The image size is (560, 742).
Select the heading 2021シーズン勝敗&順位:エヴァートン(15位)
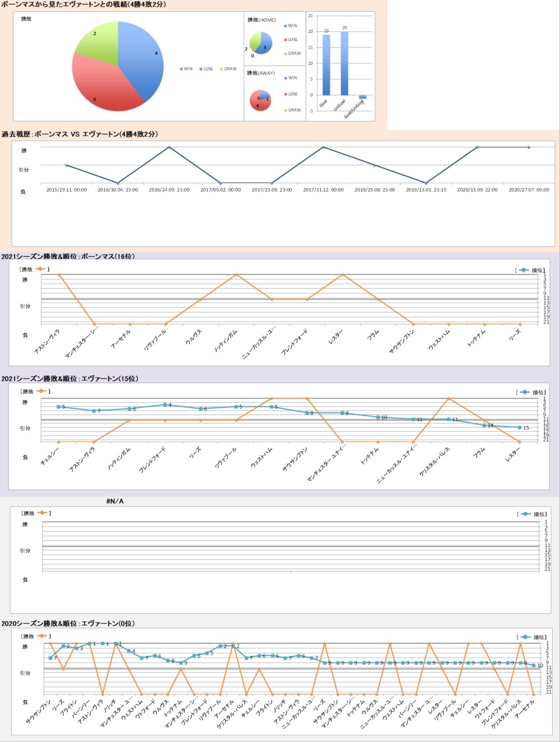pos(69,379)
